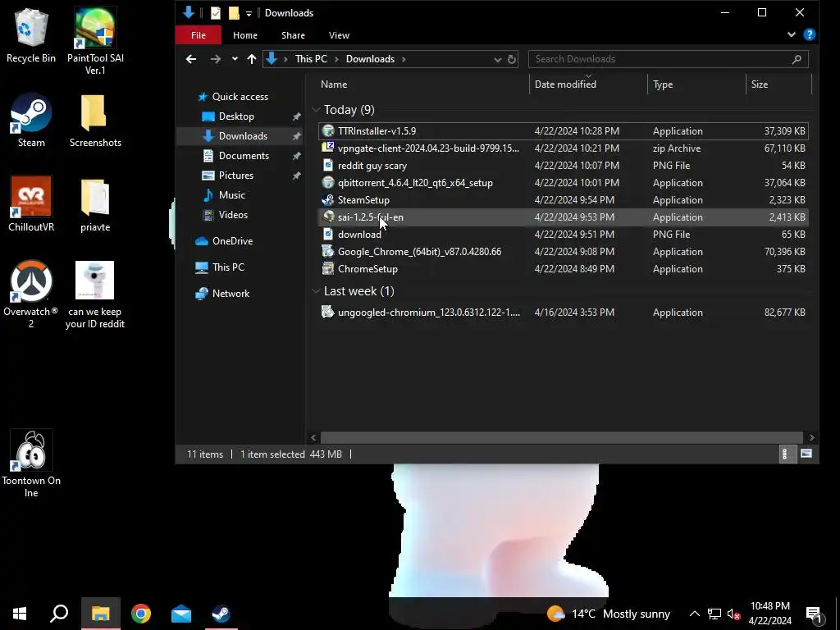This screenshot has width=840, height=630.
Task: Open address bar previous locations dropdown
Action: [x=497, y=59]
